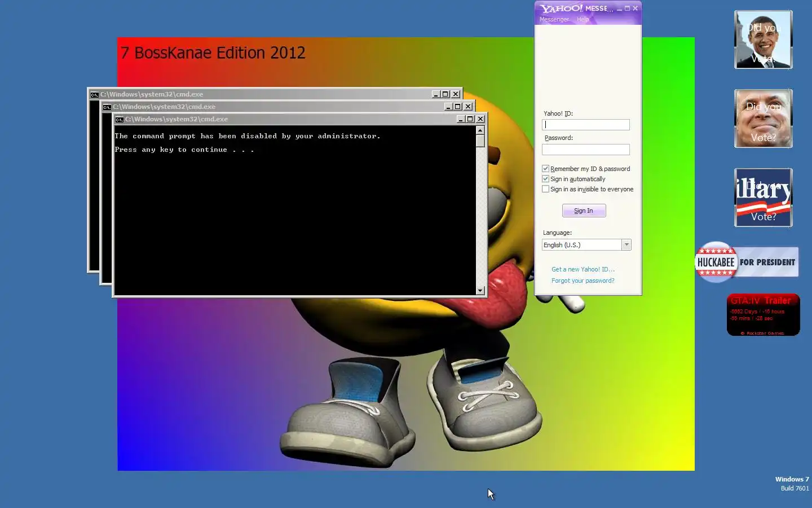Viewport: 812px width, 508px height.
Task: Open the Messenger menu in Yahoo Messenger
Action: tap(554, 19)
